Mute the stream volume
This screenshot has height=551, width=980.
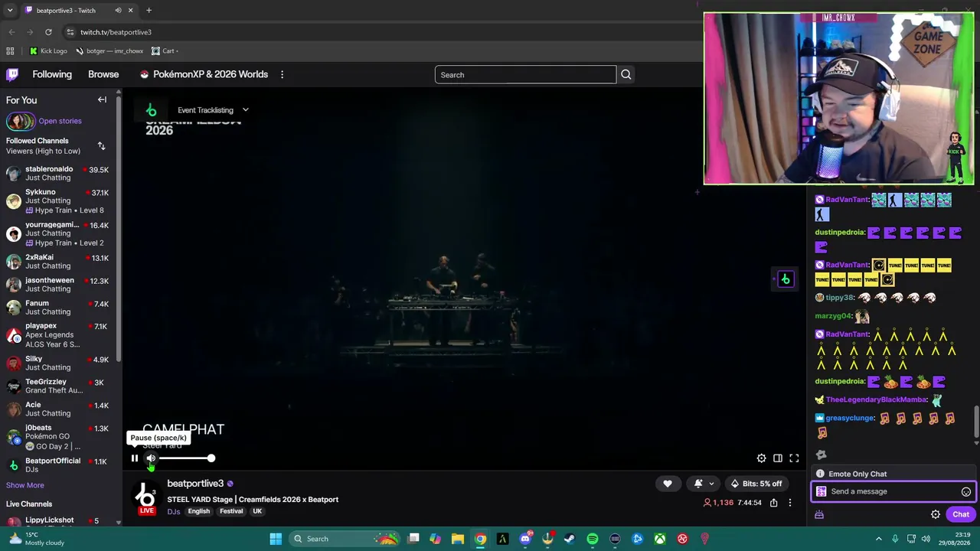151,458
